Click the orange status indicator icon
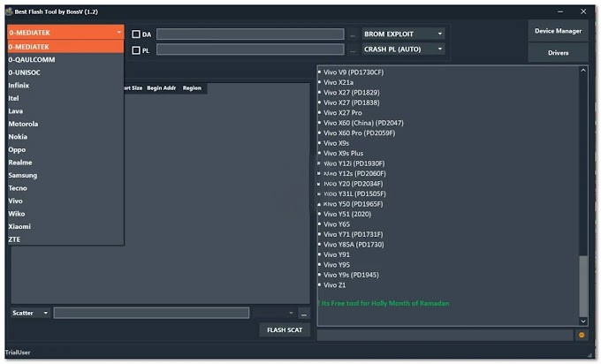 [x=582, y=335]
